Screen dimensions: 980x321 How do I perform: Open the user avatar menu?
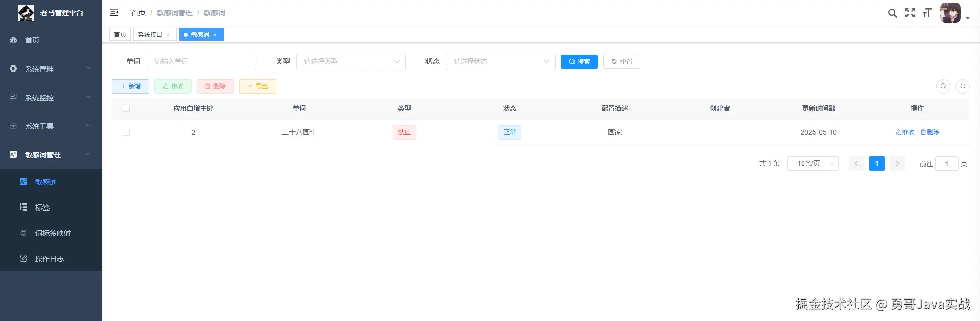click(x=950, y=13)
